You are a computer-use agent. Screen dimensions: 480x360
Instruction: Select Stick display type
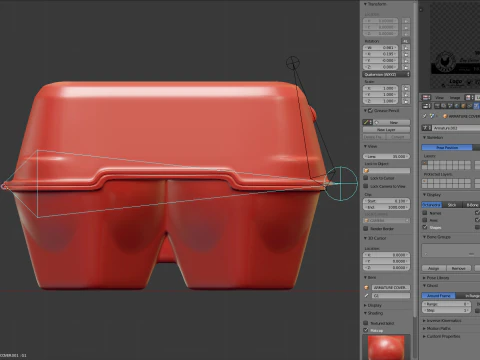tap(452, 205)
